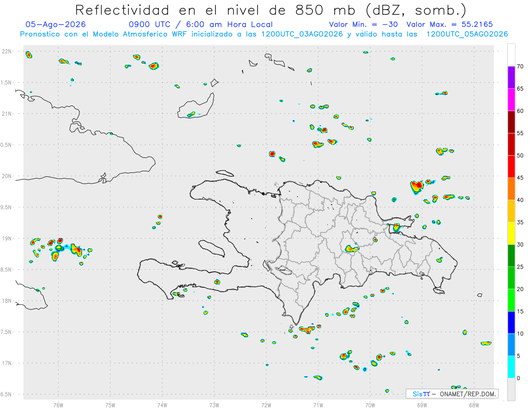Click the bright green 15-20 dBZ segment
Image resolution: width=532 pixels, height=411 pixels.
coord(511,300)
